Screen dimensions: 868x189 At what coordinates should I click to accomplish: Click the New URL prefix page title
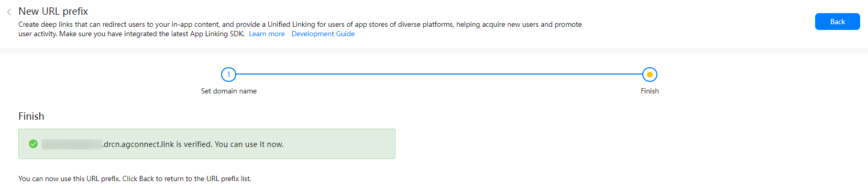tap(53, 11)
